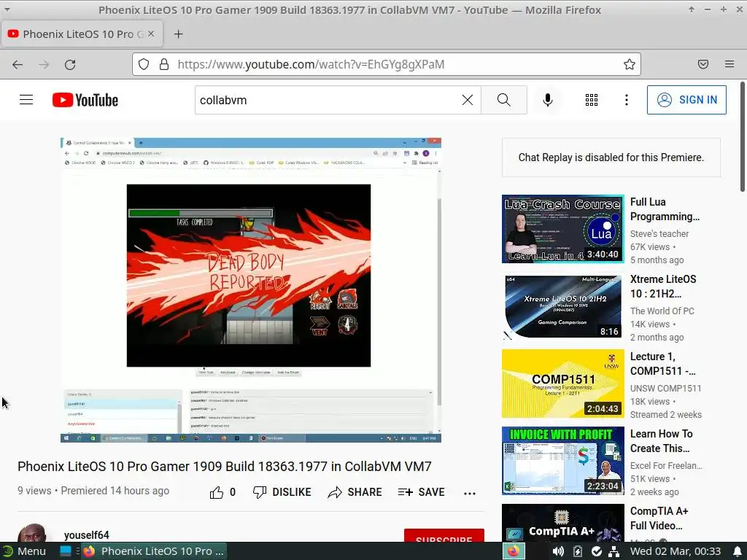This screenshot has width=747, height=560.
Task: Bookmark this page with star
Action: coord(630,64)
